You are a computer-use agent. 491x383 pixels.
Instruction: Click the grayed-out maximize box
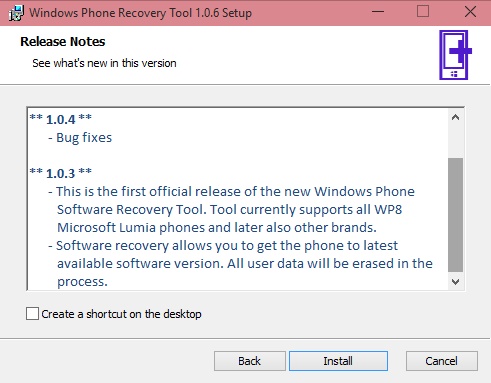[423, 11]
